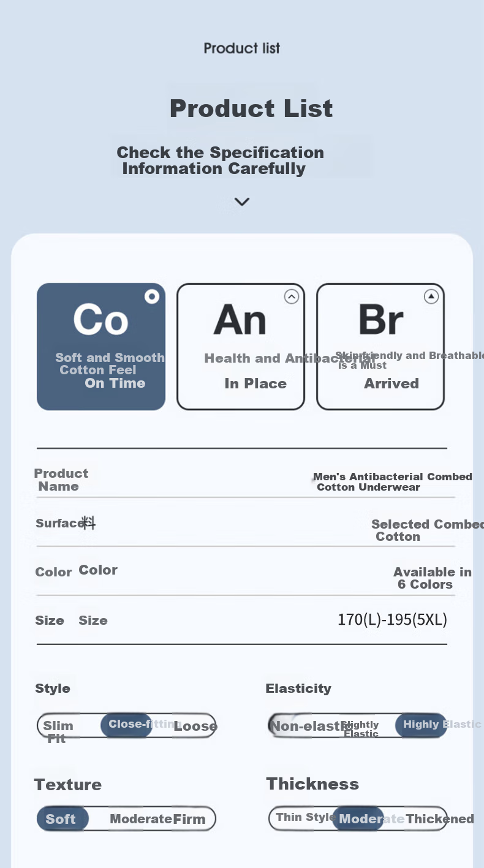Viewport: 484px width, 868px height.
Task: Choose Thickened thickness option
Action: (x=439, y=819)
